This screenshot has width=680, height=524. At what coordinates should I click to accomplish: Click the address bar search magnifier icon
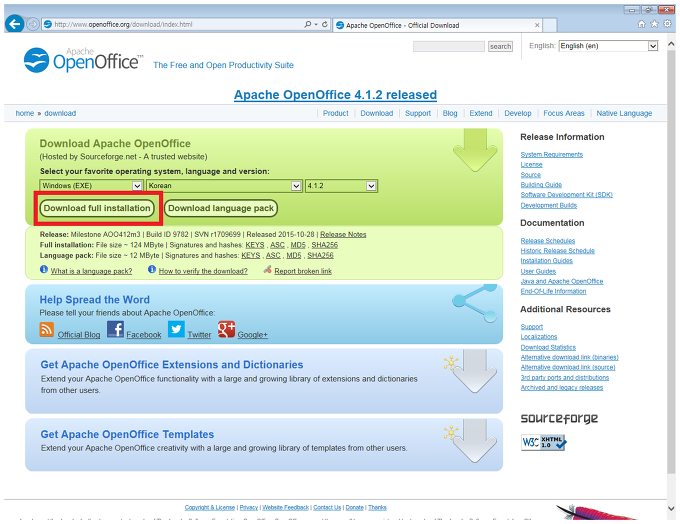click(x=307, y=24)
